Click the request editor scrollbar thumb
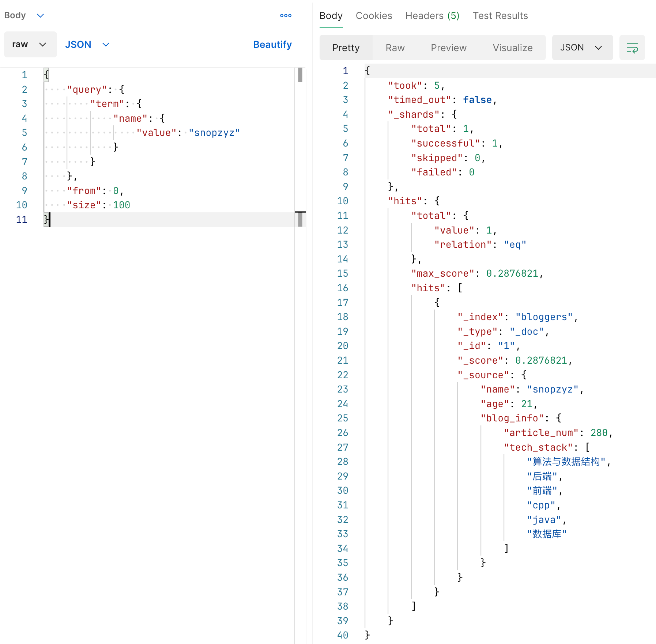Screen dimensions: 656x644 pyautogui.click(x=300, y=75)
